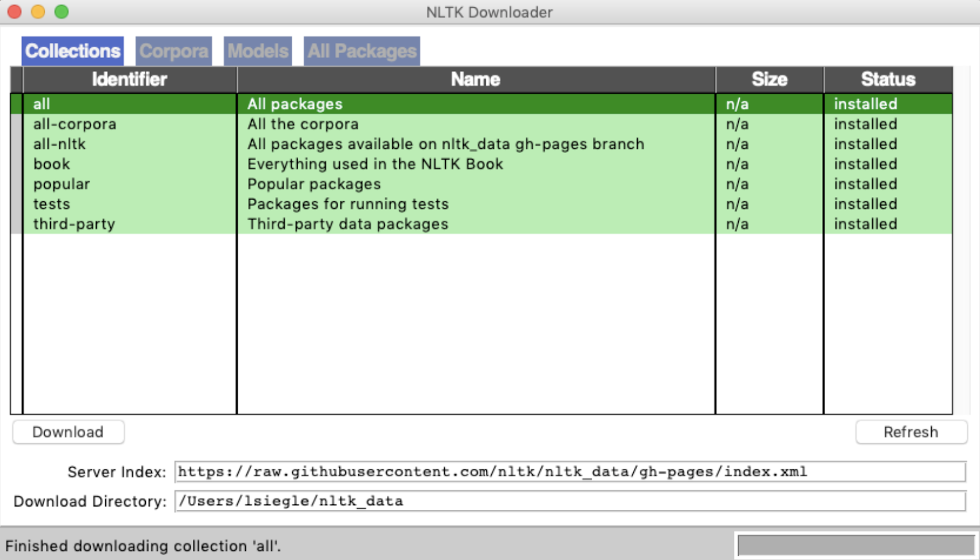Click the installed status of 'third-party'
The height and width of the screenshot is (560, 980).
pos(865,224)
